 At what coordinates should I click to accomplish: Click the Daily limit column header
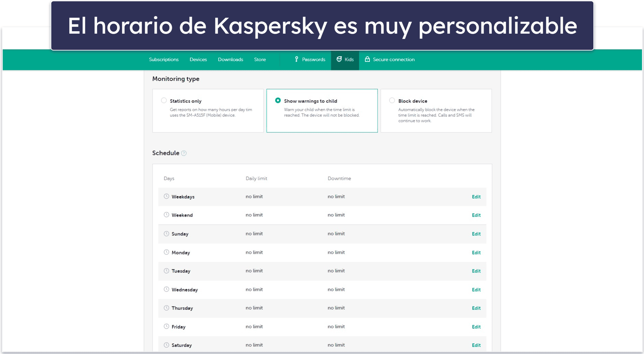coord(256,178)
